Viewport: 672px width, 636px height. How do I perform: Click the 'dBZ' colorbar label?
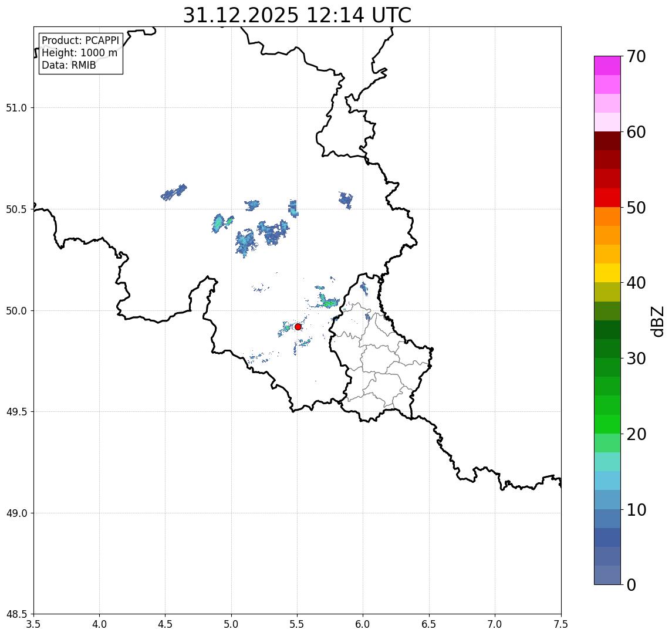[657, 321]
